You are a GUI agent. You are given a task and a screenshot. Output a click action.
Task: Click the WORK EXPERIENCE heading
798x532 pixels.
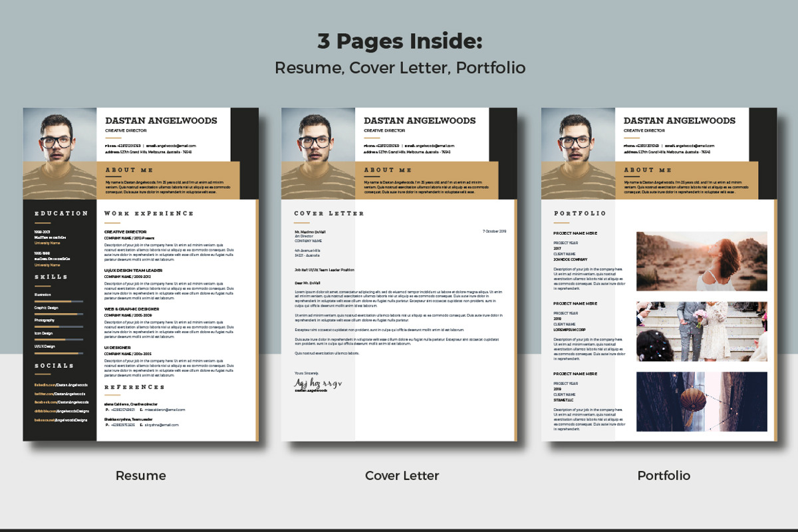click(149, 213)
